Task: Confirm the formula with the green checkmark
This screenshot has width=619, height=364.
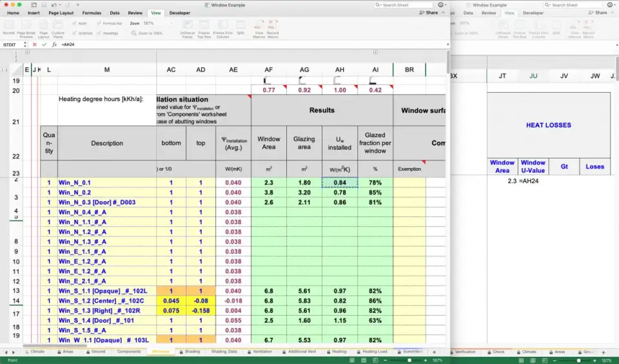Action: tap(44, 44)
